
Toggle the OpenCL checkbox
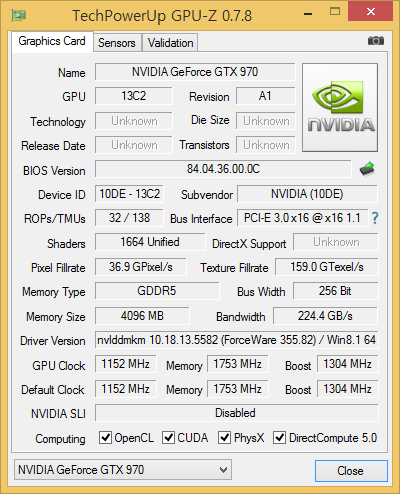(x=105, y=437)
